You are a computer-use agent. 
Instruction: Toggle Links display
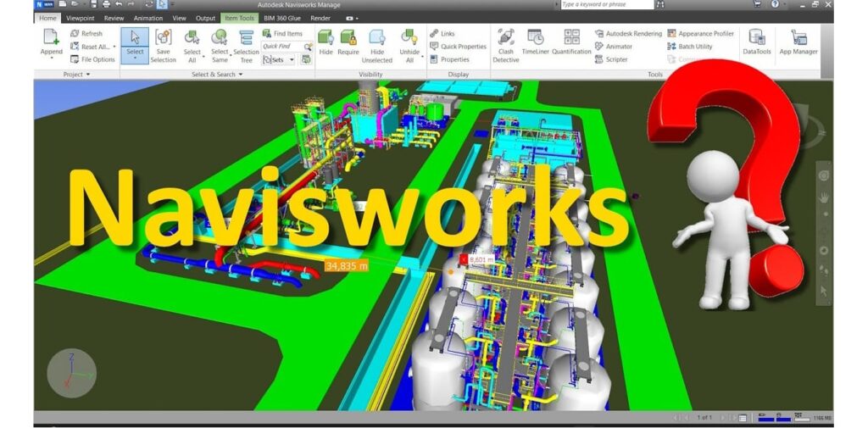(x=442, y=34)
